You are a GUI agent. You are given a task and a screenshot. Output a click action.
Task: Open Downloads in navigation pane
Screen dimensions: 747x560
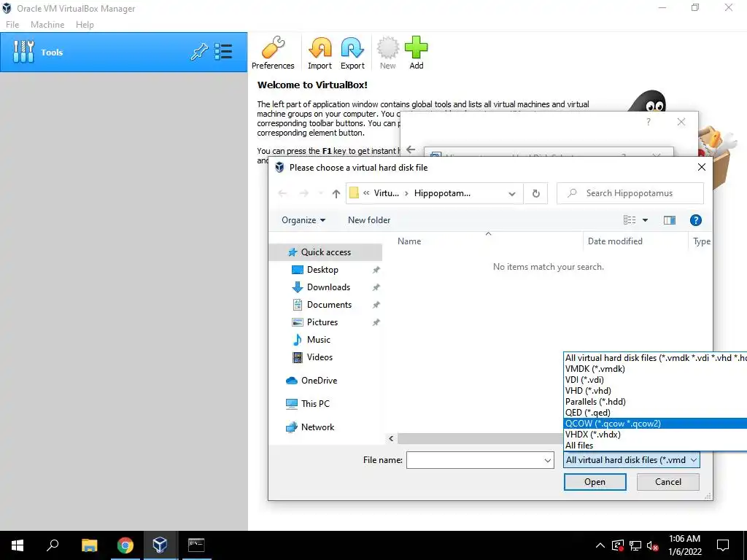coord(328,287)
